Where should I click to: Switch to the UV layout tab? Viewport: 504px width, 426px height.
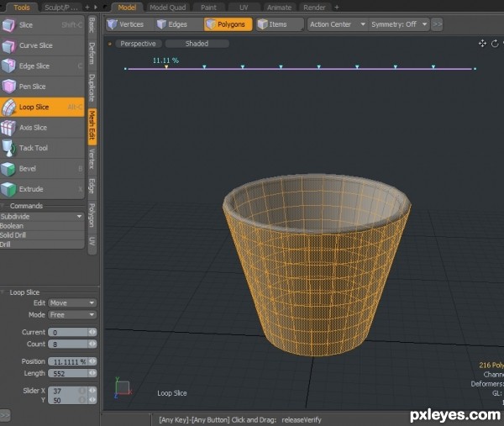[244, 8]
